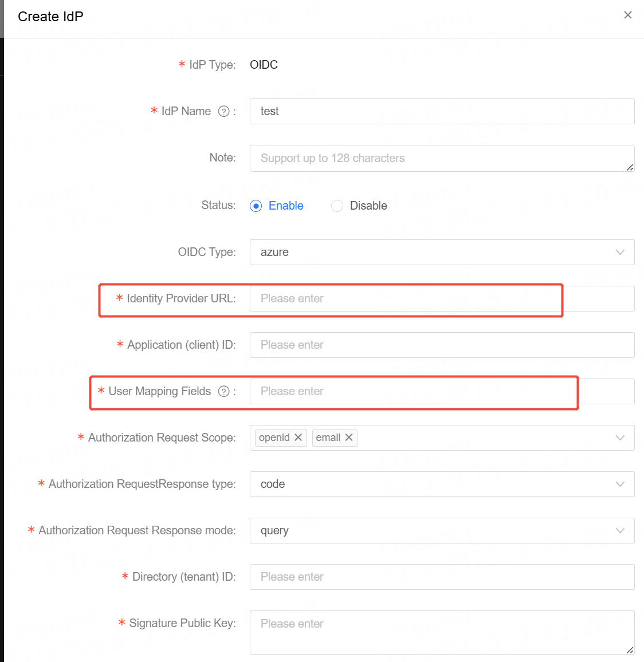The height and width of the screenshot is (662, 644).
Task: Select the Disable status radio button
Action: point(337,206)
